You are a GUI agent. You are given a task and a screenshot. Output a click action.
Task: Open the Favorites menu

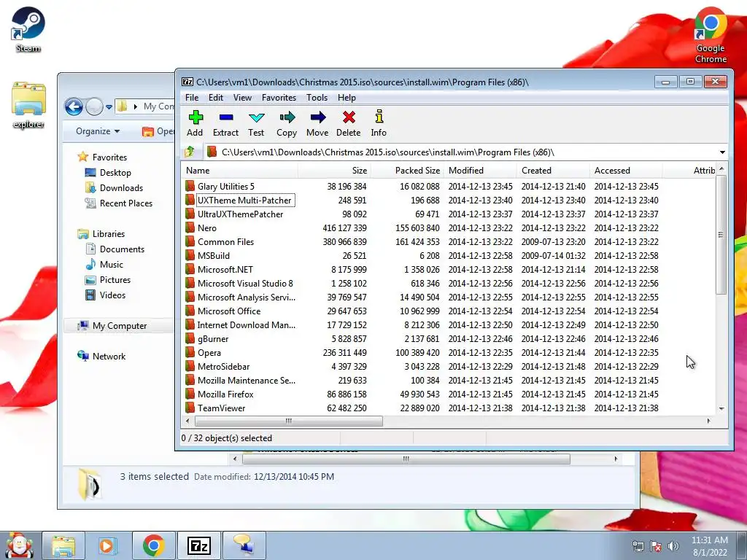(x=279, y=98)
